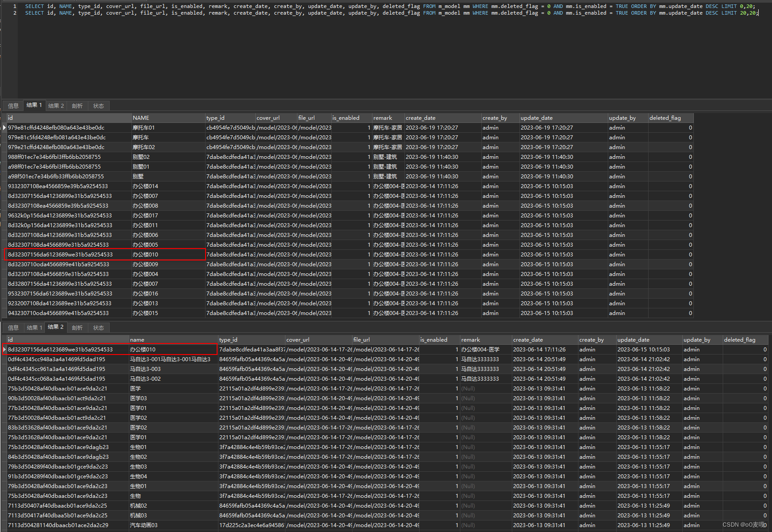This screenshot has height=532, width=772.
Task: Select the 办公楼013 name cell
Action: click(x=168, y=303)
